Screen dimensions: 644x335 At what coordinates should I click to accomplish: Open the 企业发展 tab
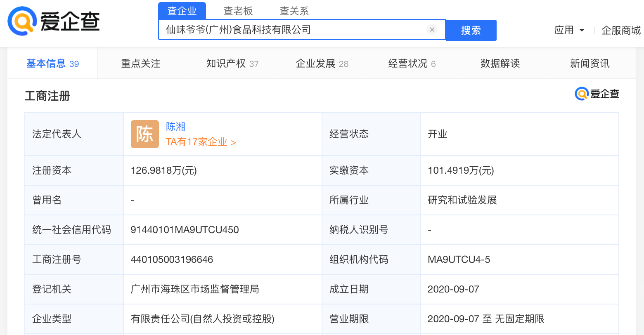click(322, 64)
